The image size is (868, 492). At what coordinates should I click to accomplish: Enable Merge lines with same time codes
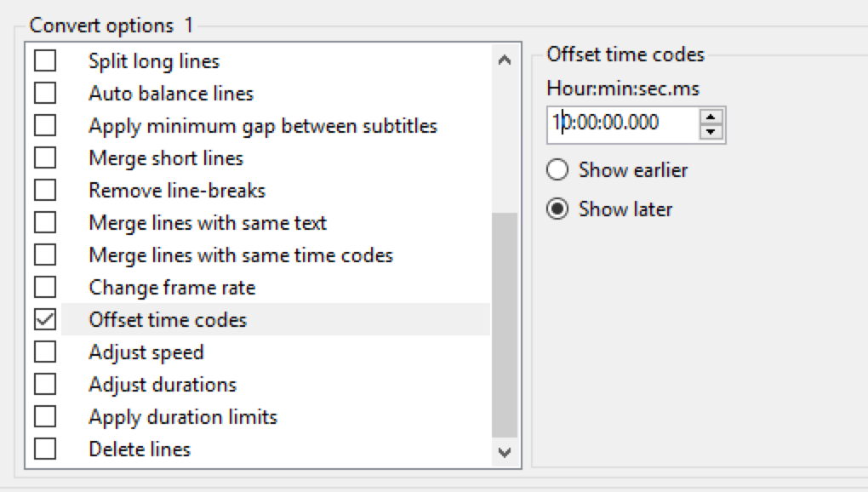[44, 255]
